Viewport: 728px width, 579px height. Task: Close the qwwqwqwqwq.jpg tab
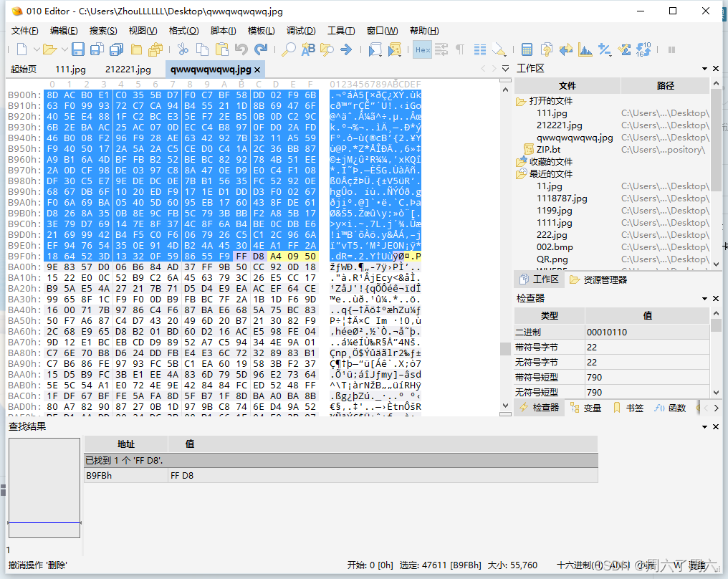(257, 70)
